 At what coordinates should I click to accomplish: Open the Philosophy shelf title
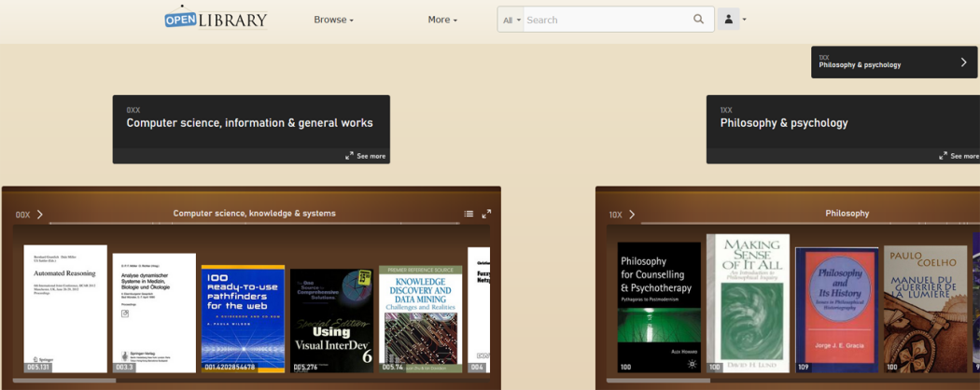pyautogui.click(x=847, y=213)
